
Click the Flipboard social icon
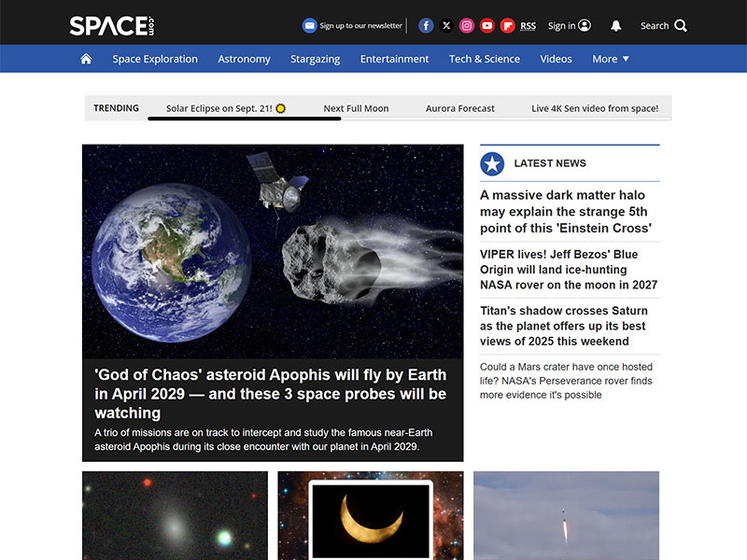507,25
